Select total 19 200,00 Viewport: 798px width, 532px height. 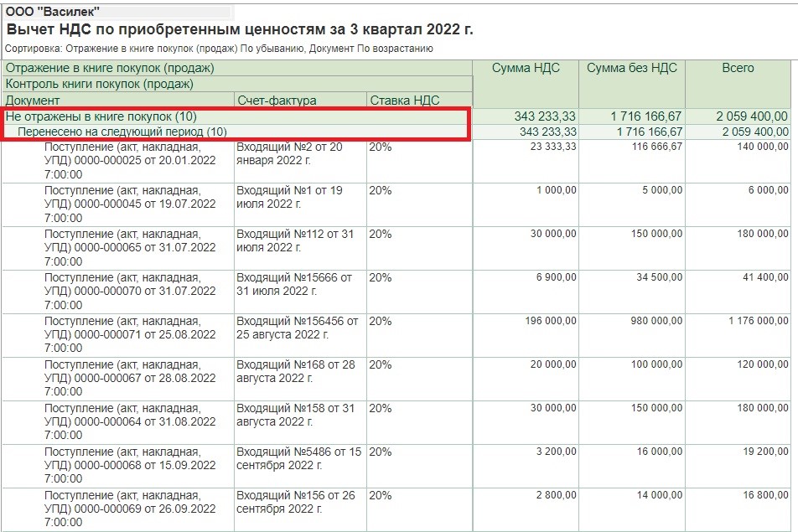coord(765,452)
